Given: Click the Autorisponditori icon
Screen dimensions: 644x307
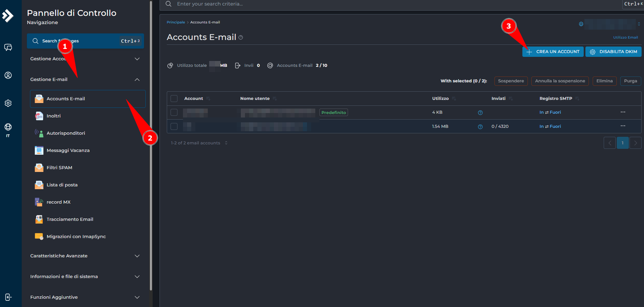Looking at the screenshot, I should click(x=39, y=133).
